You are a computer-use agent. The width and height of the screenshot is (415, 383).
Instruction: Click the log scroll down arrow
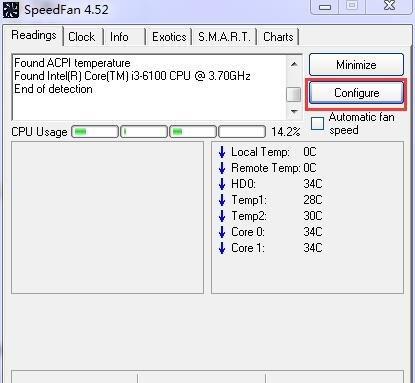(x=294, y=111)
